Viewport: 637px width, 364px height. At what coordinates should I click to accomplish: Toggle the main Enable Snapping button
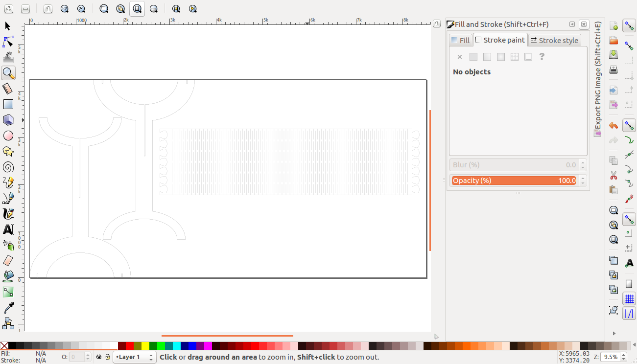(x=629, y=26)
